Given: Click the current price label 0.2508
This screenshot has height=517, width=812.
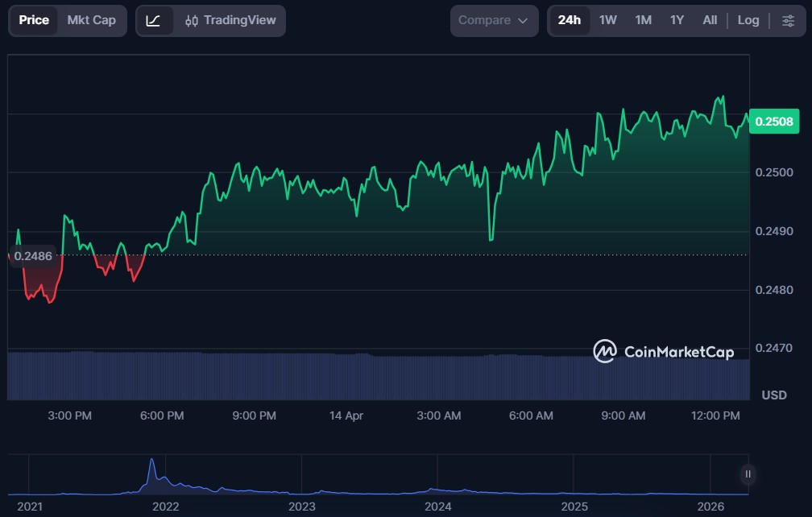Looking at the screenshot, I should [x=773, y=122].
